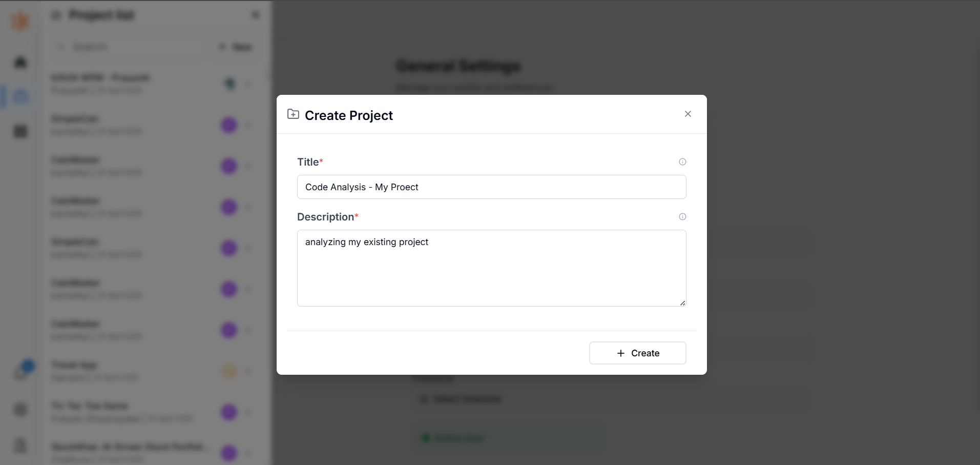The height and width of the screenshot is (465, 980).
Task: Click the folder-plus icon next to Create Project
Action: click(x=293, y=114)
